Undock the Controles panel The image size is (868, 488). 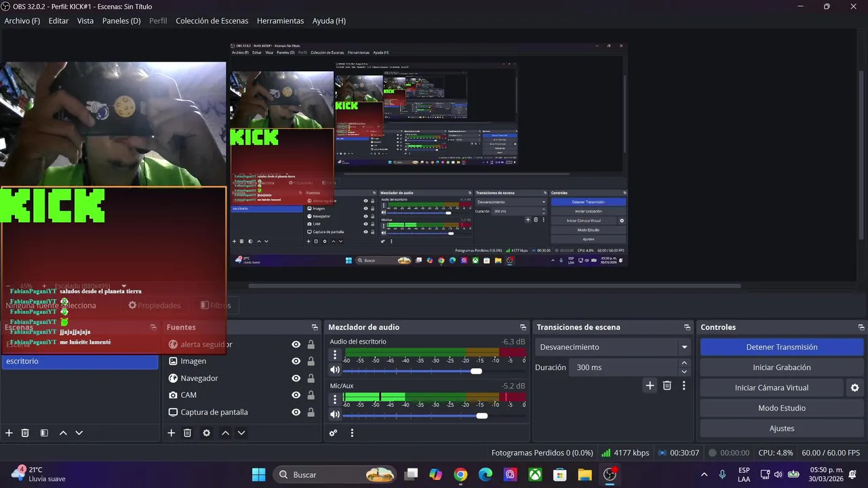861,327
